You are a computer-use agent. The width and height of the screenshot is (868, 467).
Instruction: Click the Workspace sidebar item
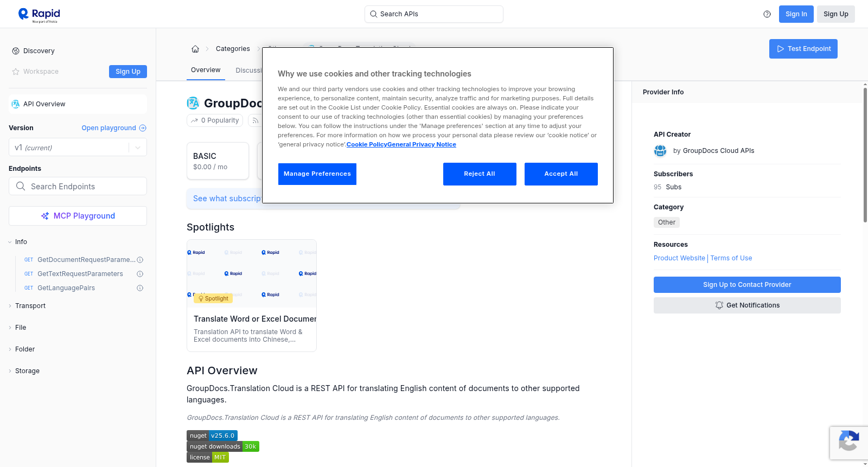click(41, 72)
